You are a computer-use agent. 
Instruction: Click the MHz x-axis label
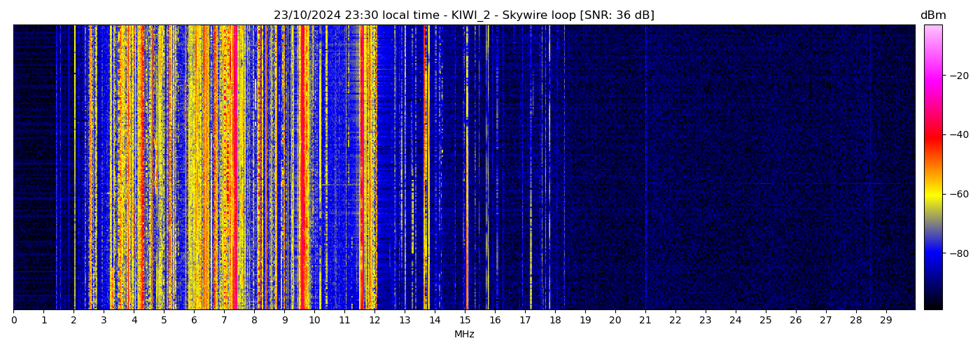(464, 335)
